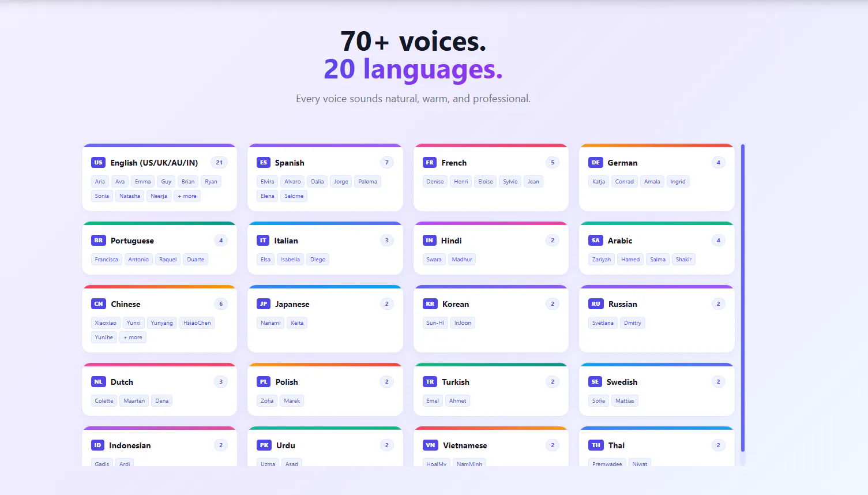Click the DE badge next to German
Viewport: 868px width, 495px height.
coord(595,163)
